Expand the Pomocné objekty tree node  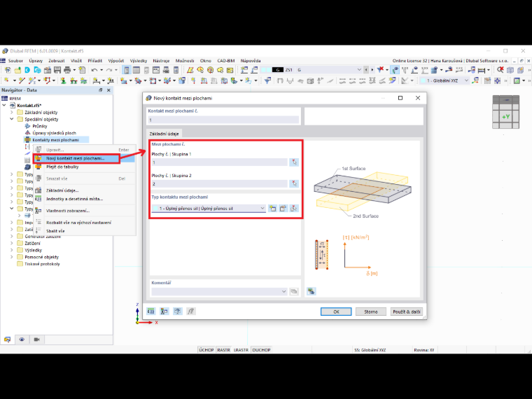pyautogui.click(x=12, y=257)
